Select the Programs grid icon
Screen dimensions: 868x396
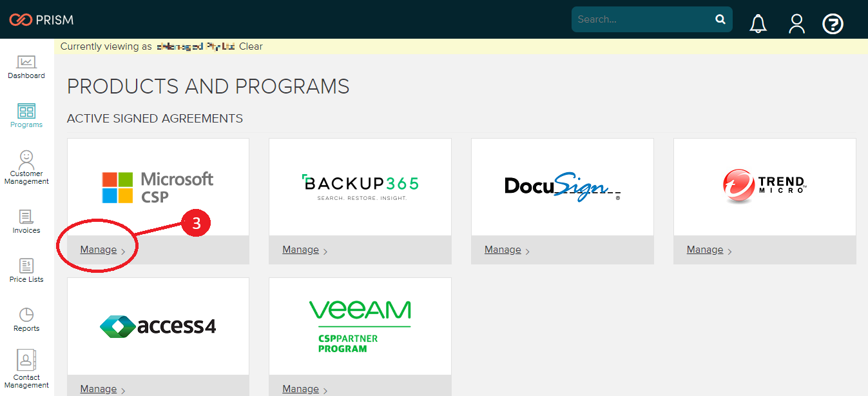(x=26, y=111)
